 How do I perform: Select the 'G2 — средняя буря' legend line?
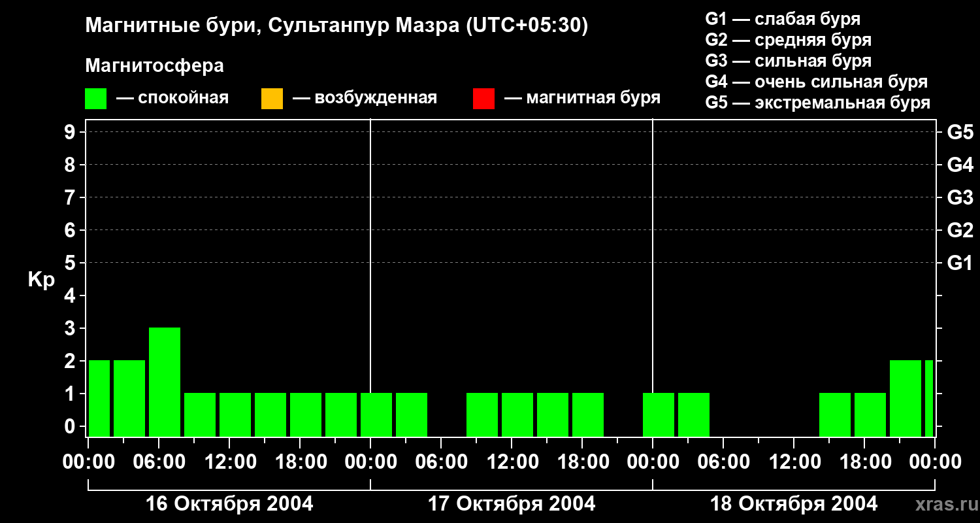pyautogui.click(x=788, y=40)
